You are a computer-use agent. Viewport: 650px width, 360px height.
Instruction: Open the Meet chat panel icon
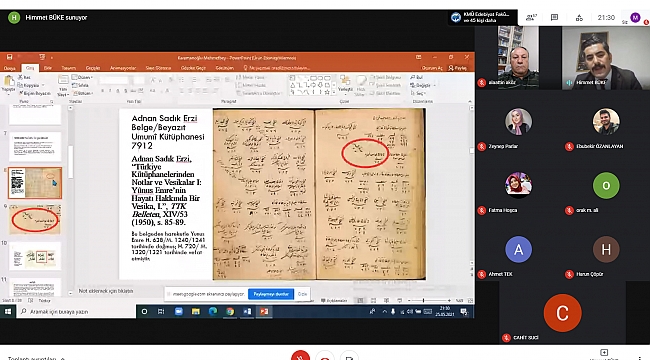point(554,17)
